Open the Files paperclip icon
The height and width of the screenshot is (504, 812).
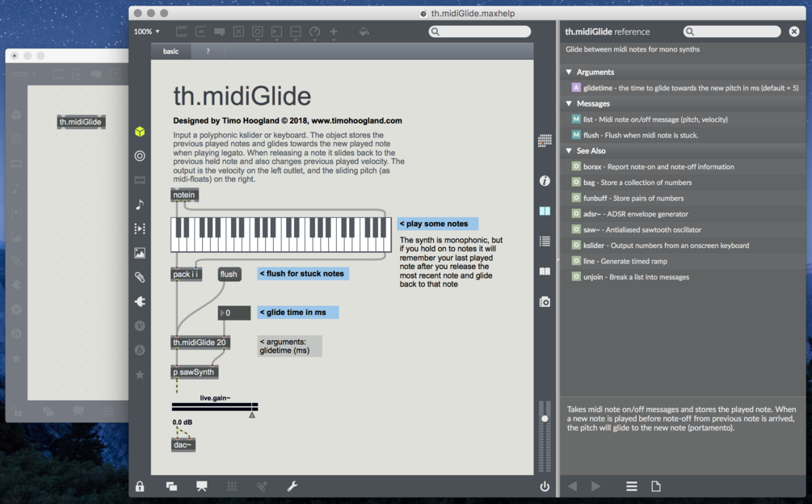click(x=140, y=277)
